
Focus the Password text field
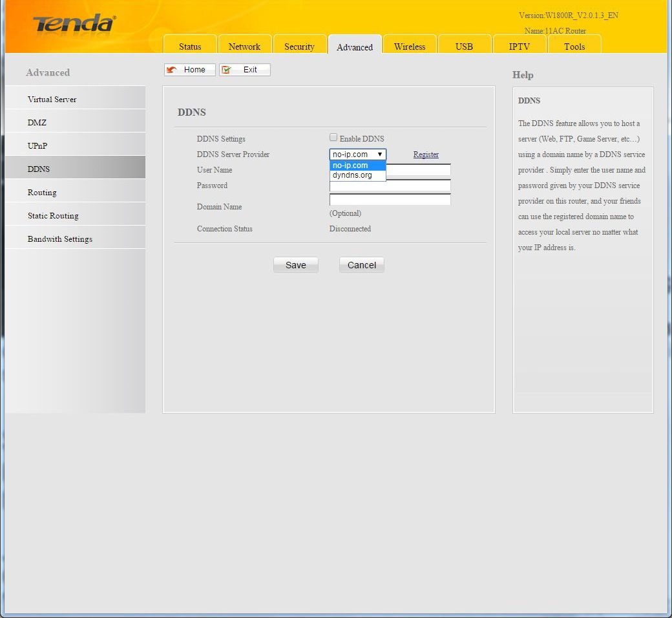[x=390, y=186]
